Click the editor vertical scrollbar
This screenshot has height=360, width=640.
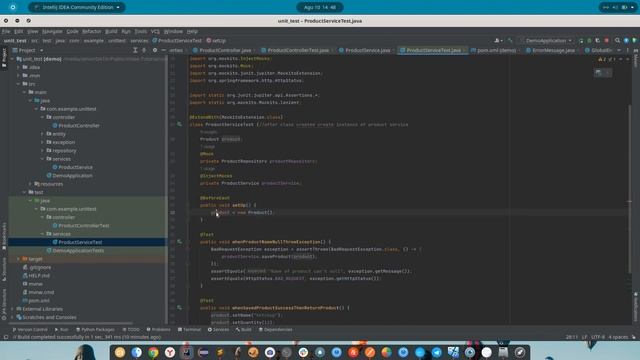pos(630,190)
